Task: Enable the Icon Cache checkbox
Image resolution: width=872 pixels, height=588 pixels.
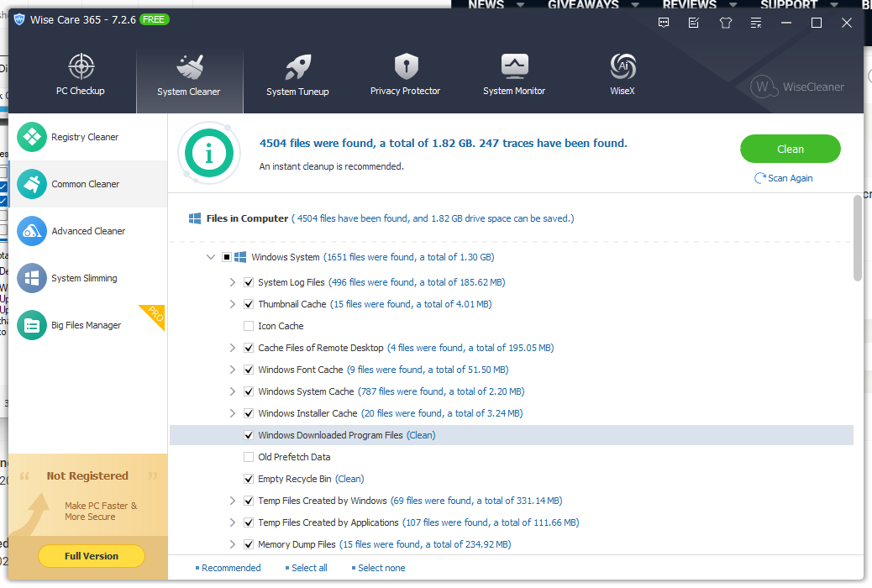Action: (249, 326)
